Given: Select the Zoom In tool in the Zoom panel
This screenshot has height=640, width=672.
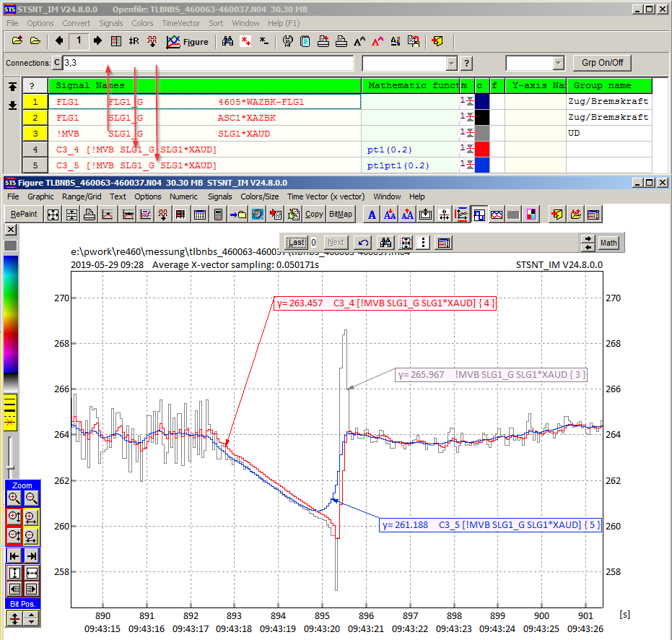Looking at the screenshot, I should (x=15, y=499).
